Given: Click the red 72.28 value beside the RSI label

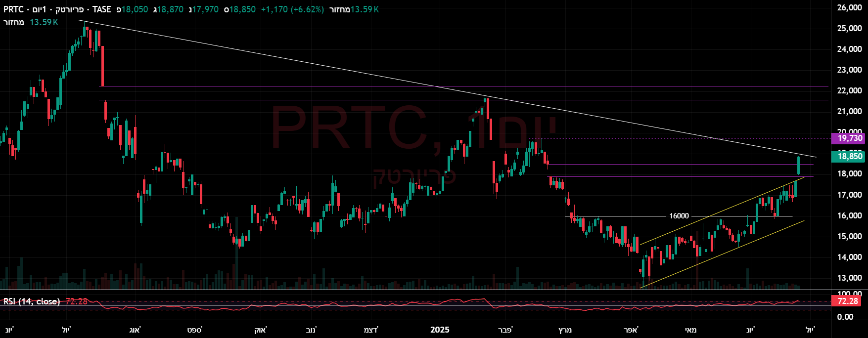Looking at the screenshot, I should pyautogui.click(x=76, y=301).
